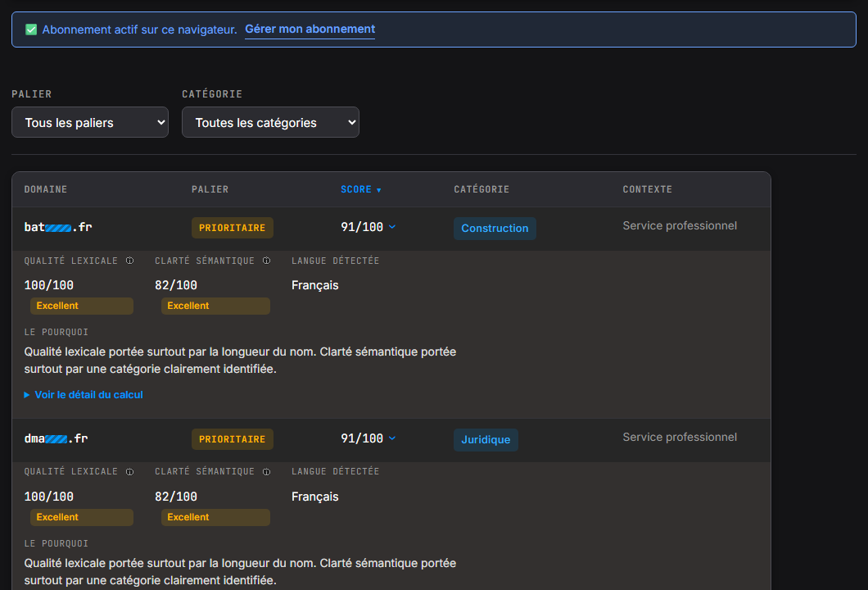Click the green checkmark icon in the subscription banner
Screen dimensions: 868x590
32,29
